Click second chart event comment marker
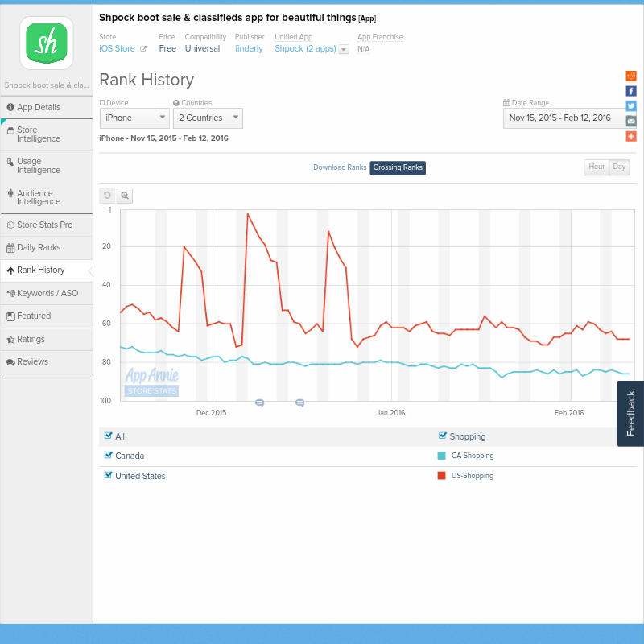The width and height of the screenshot is (644, 644). (x=299, y=403)
